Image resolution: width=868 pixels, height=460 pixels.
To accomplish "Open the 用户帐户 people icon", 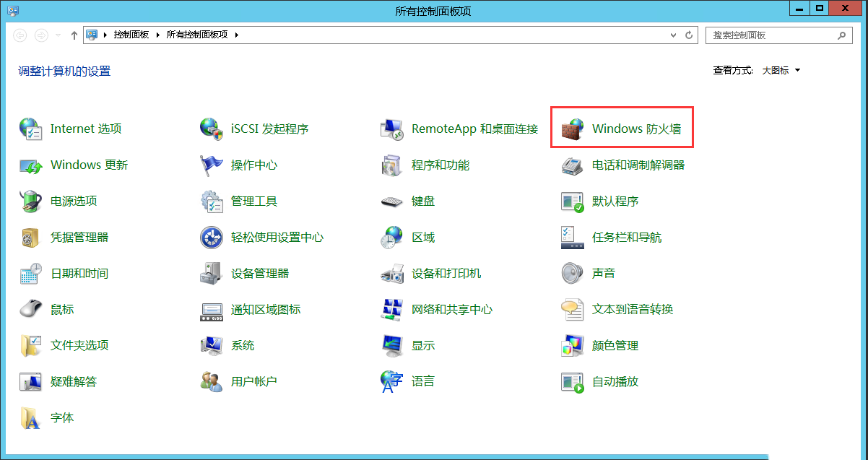I will 211,381.
